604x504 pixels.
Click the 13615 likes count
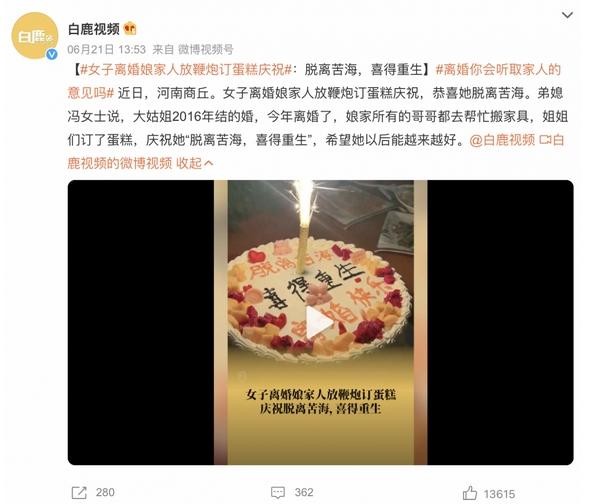(x=499, y=494)
